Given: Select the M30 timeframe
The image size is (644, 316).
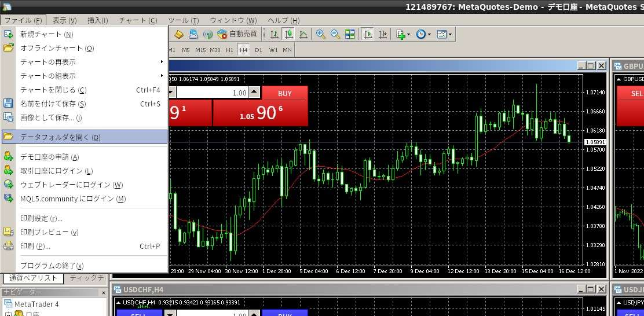Looking at the screenshot, I should [215, 50].
